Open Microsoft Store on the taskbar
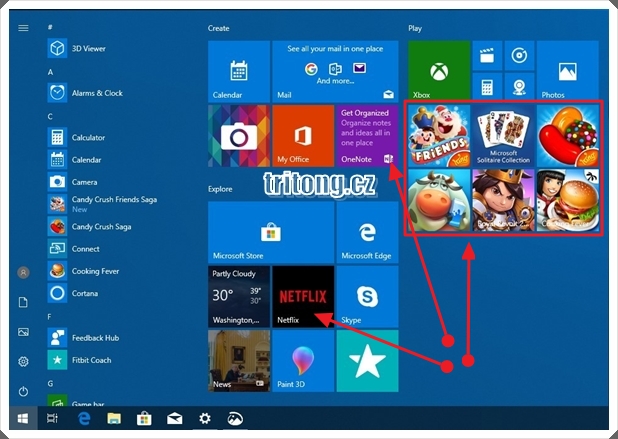The height and width of the screenshot is (439, 618). click(x=144, y=419)
